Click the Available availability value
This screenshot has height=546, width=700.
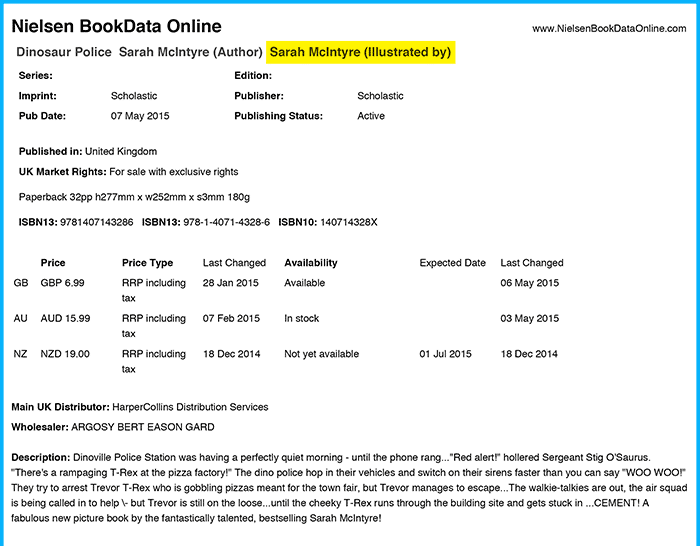click(304, 283)
